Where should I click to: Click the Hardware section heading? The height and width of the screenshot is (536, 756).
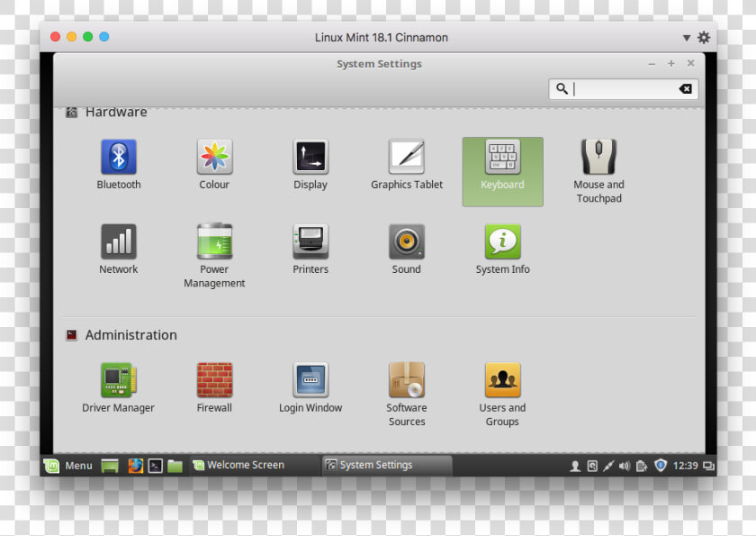pyautogui.click(x=116, y=112)
